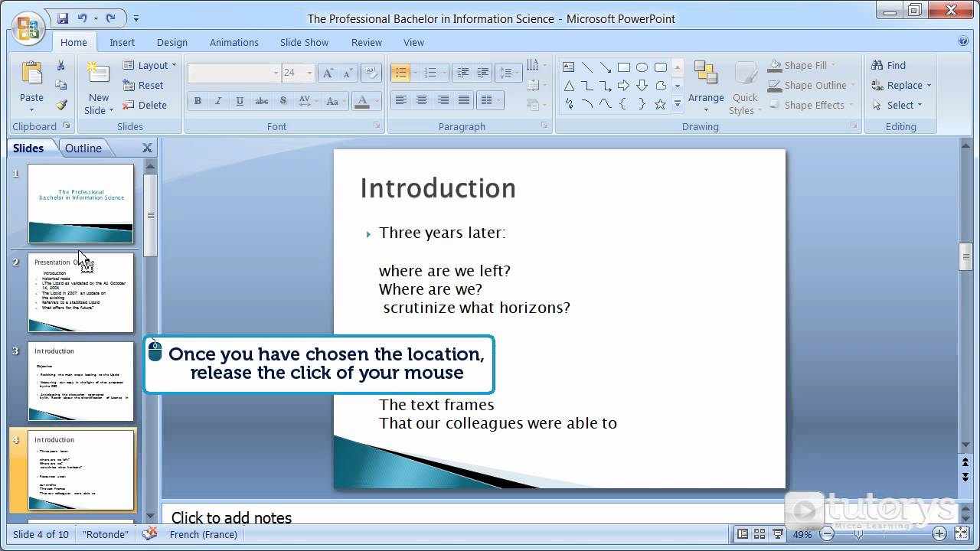Open the Font size dropdown
The width and height of the screenshot is (980, 551).
(309, 73)
